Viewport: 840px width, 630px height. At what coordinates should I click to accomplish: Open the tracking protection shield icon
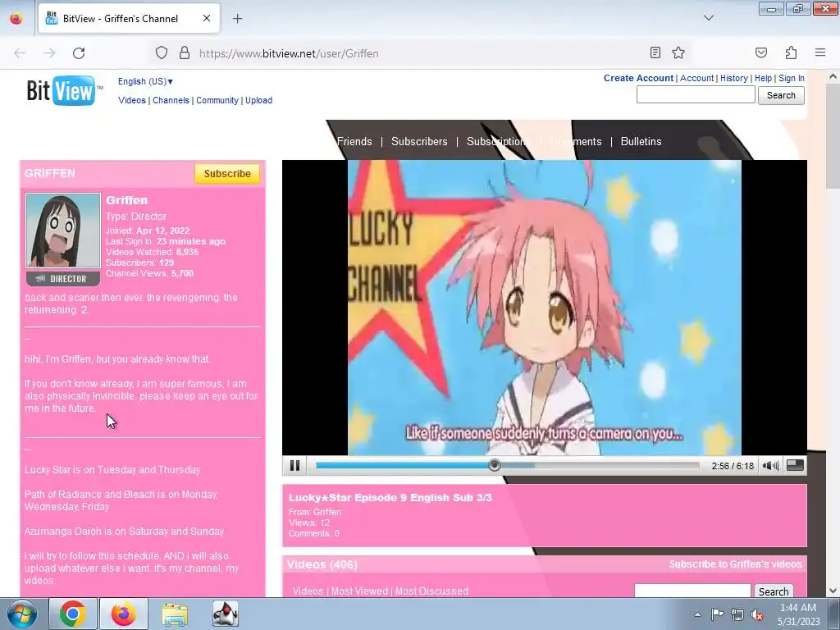162,53
